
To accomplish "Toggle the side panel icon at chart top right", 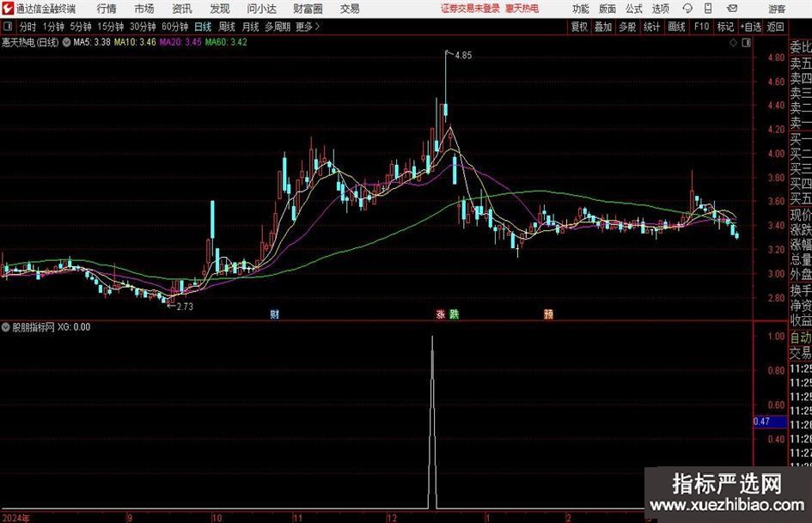I will (746, 43).
